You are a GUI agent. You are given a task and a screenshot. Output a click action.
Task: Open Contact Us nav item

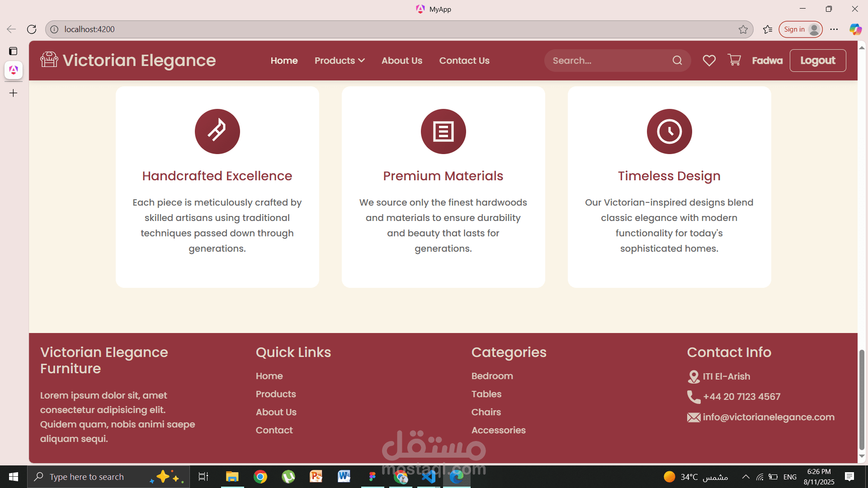(464, 61)
